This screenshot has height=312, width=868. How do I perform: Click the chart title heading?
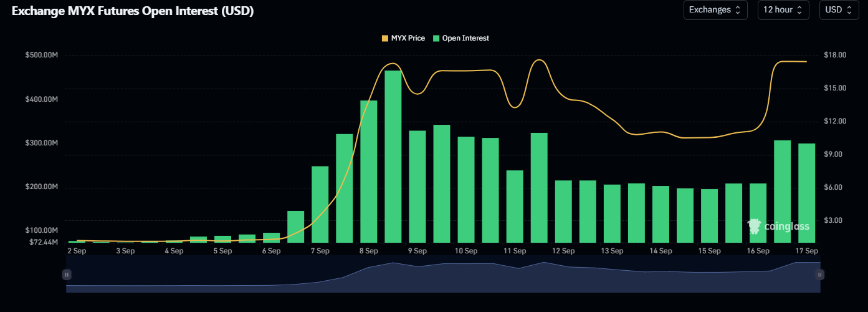(x=133, y=11)
